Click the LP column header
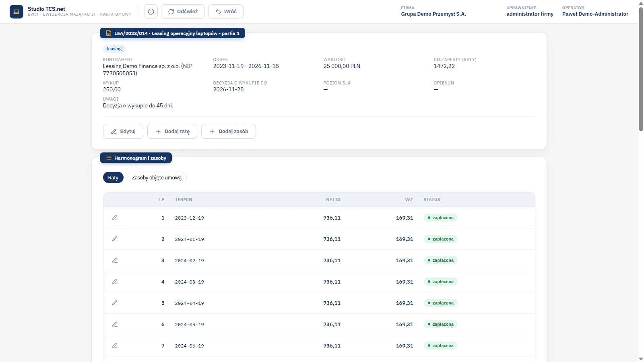644x362 pixels. [x=162, y=200]
